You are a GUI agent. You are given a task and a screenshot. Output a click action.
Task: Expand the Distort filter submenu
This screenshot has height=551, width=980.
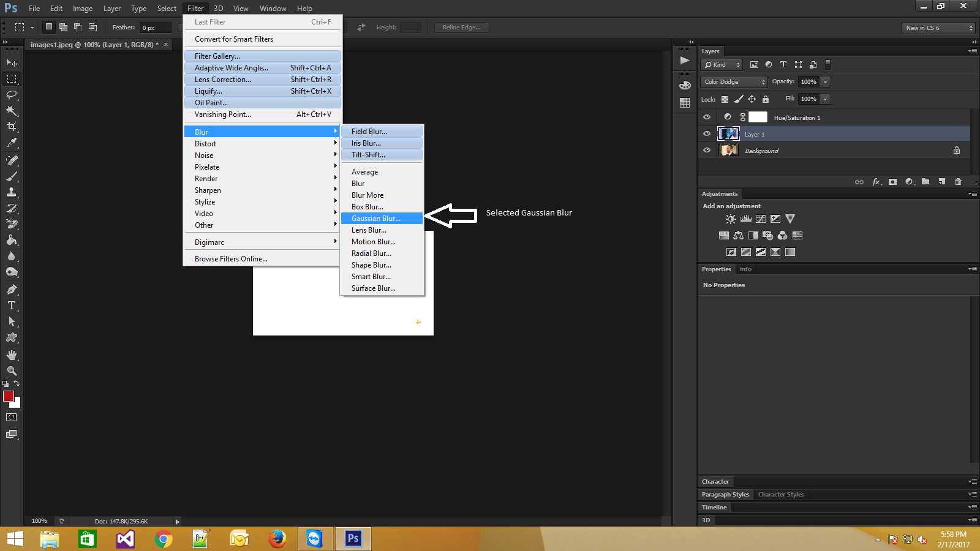(x=262, y=144)
